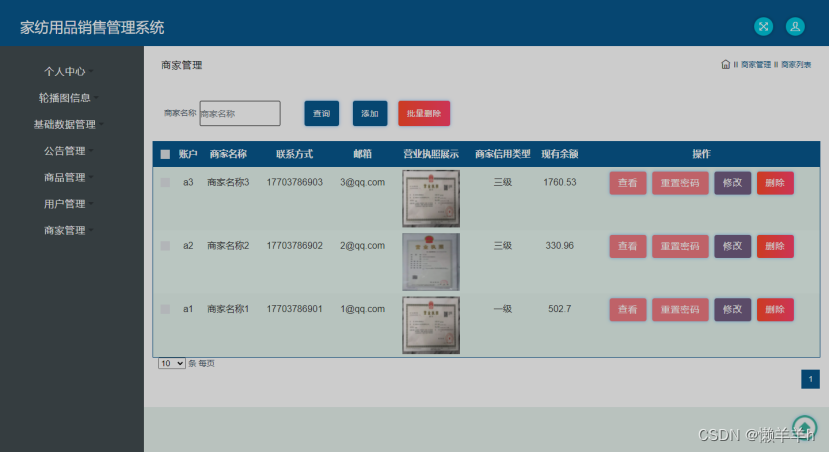
Task: Expand 轮播图信息 sidebar menu
Action: tap(69, 98)
